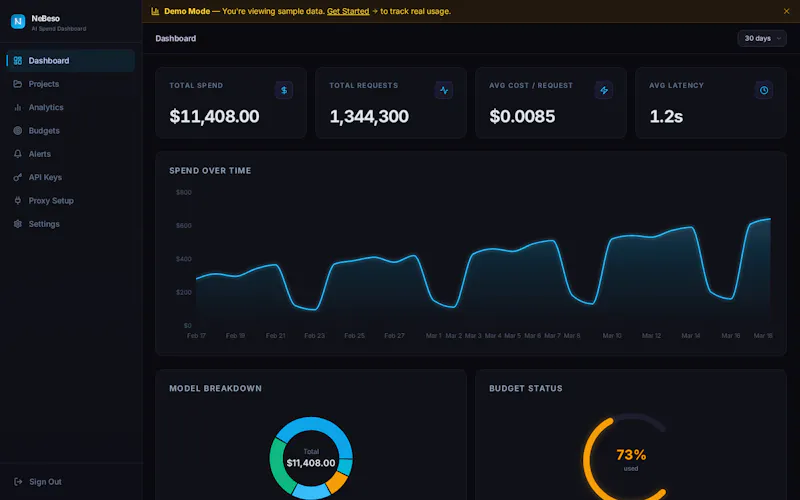Click the Dashboard page title
This screenshot has width=800, height=500.
click(x=176, y=38)
